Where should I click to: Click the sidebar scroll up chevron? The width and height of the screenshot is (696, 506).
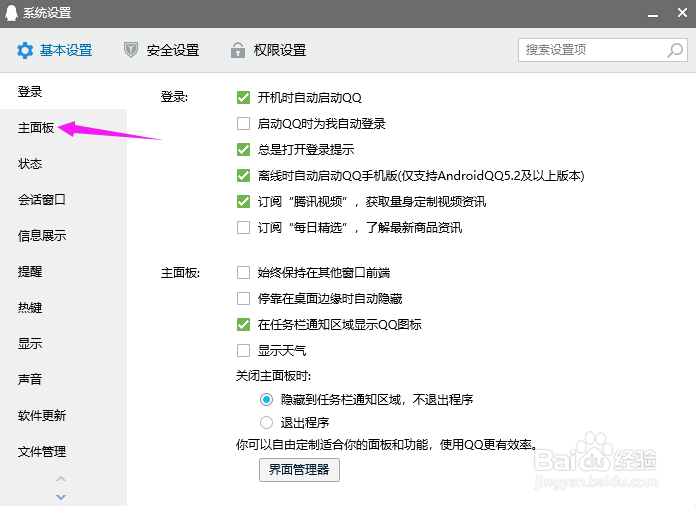click(x=61, y=478)
